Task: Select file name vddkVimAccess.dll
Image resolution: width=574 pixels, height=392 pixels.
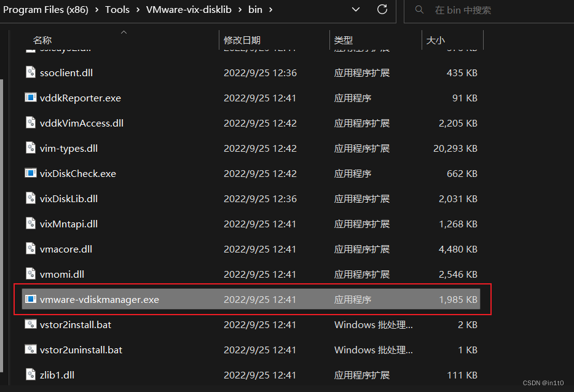Action: coord(82,123)
